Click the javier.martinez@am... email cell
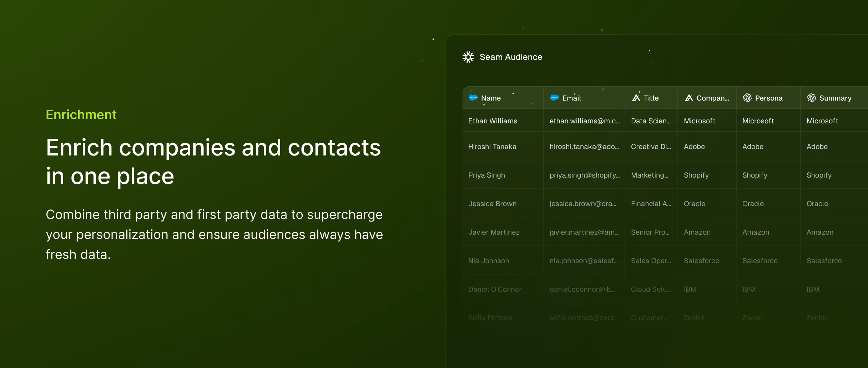 click(x=584, y=232)
